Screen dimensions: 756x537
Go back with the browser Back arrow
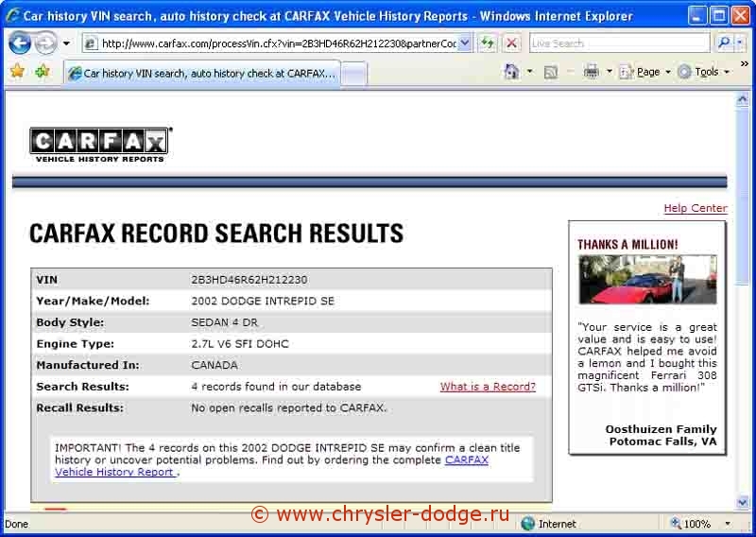click(x=20, y=43)
